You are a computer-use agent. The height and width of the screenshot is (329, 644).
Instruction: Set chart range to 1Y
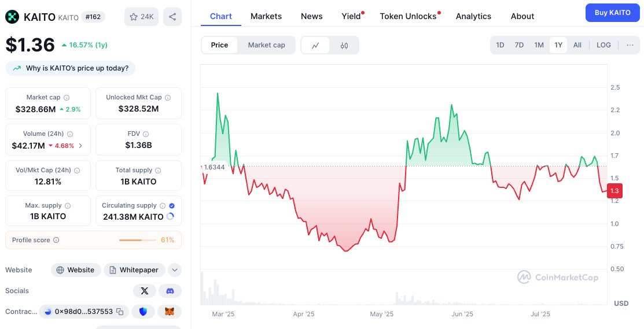pyautogui.click(x=558, y=45)
